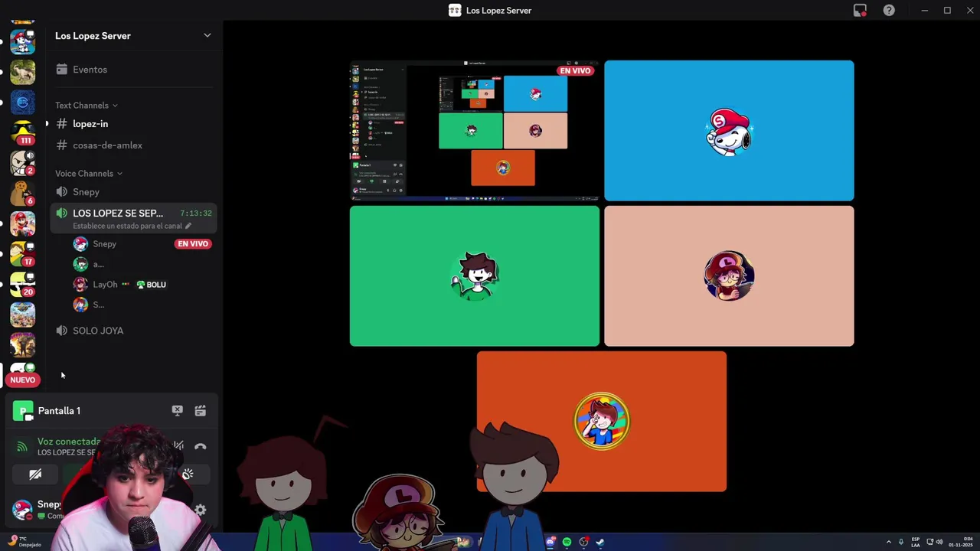The image size is (980, 551).
Task: Focus the peach-colored participant tile
Action: tap(729, 276)
